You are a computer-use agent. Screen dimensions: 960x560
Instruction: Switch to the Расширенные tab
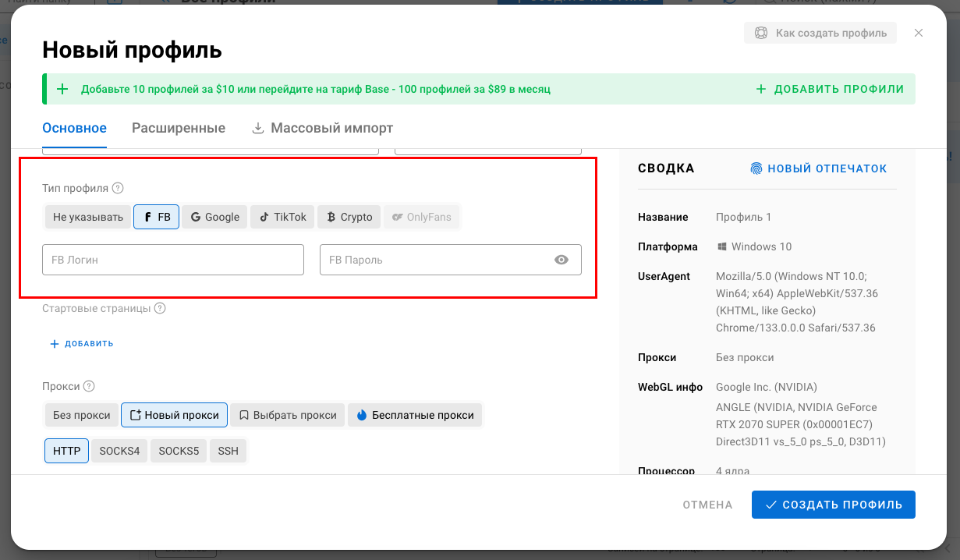(x=179, y=128)
